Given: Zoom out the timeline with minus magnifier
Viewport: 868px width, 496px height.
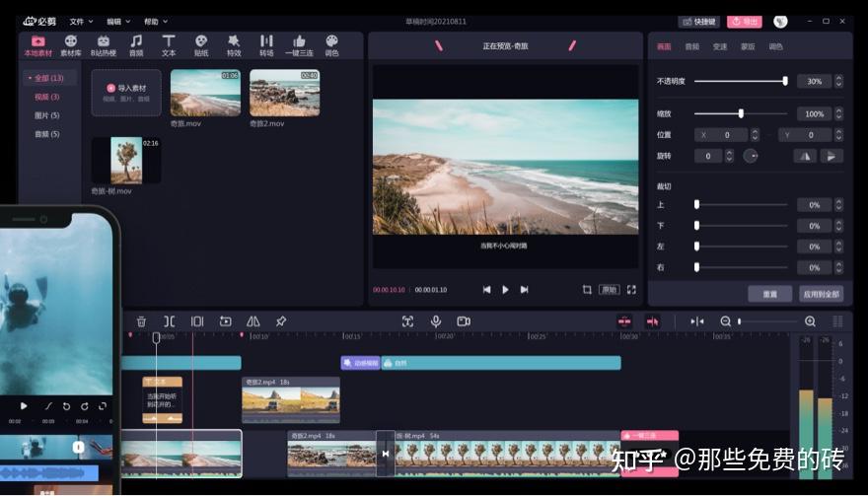Looking at the screenshot, I should (725, 321).
